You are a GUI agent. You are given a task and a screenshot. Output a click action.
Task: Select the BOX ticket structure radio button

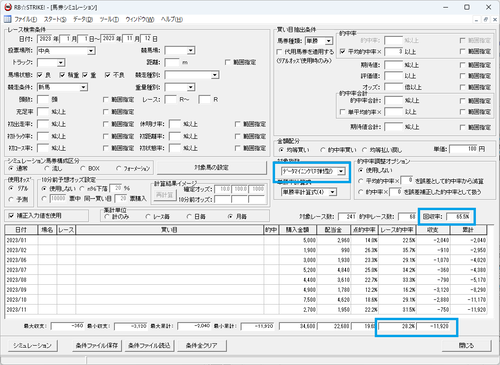click(x=82, y=168)
